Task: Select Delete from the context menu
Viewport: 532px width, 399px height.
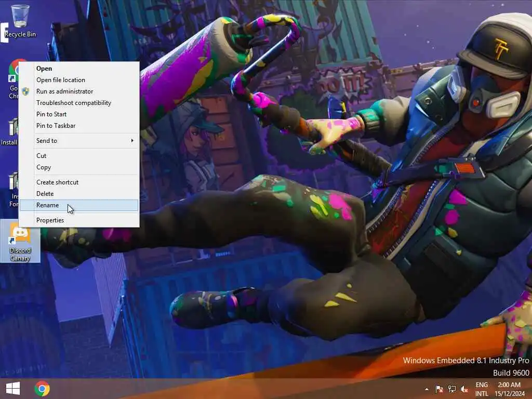Action: tap(79, 194)
